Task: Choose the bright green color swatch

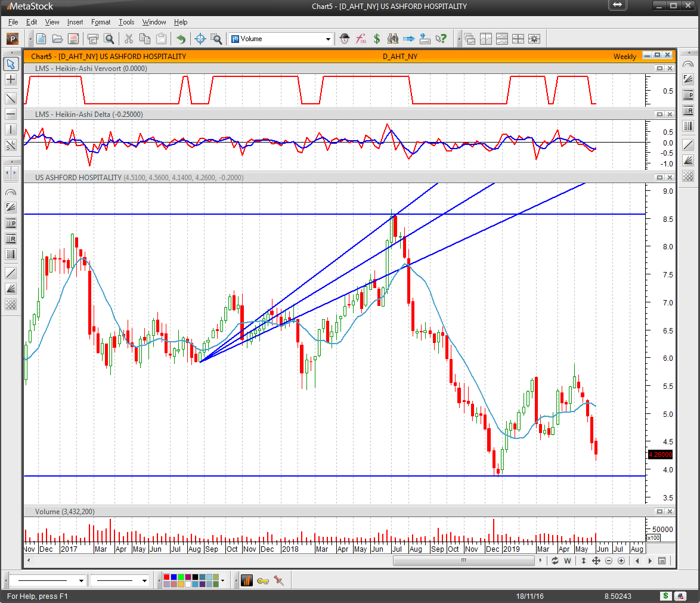Action: [181, 577]
